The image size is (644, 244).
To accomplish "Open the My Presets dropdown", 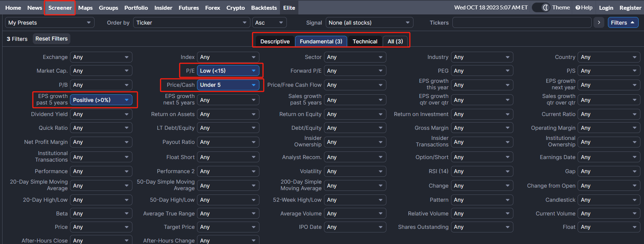I will coord(49,22).
